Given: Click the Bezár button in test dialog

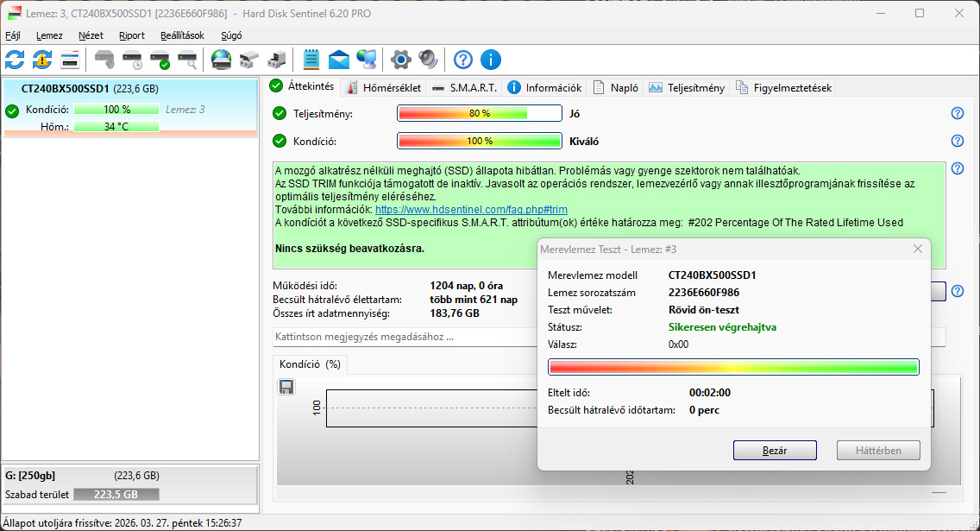Looking at the screenshot, I should [775, 451].
